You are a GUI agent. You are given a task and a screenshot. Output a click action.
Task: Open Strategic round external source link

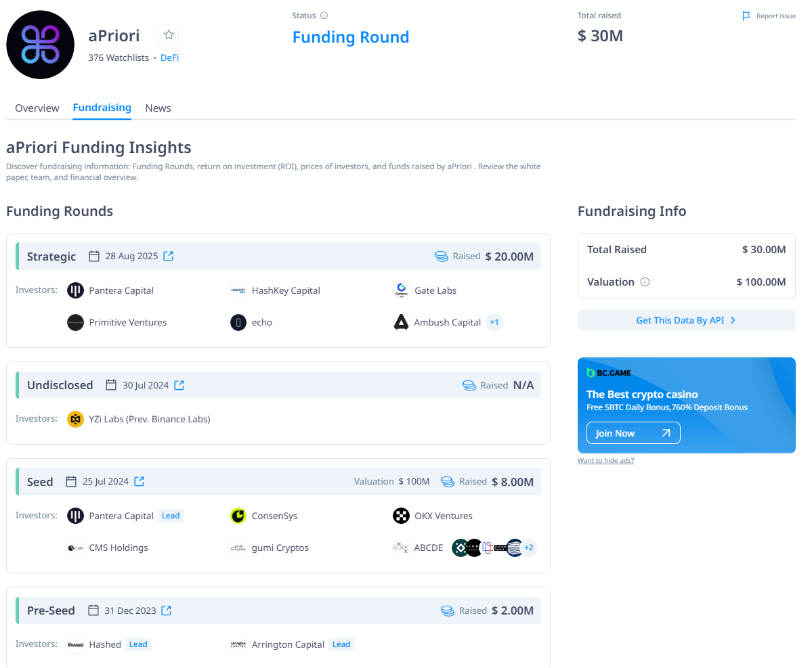169,256
